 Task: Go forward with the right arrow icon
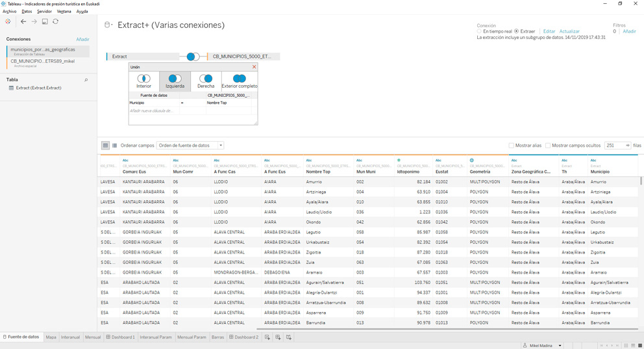click(x=34, y=21)
